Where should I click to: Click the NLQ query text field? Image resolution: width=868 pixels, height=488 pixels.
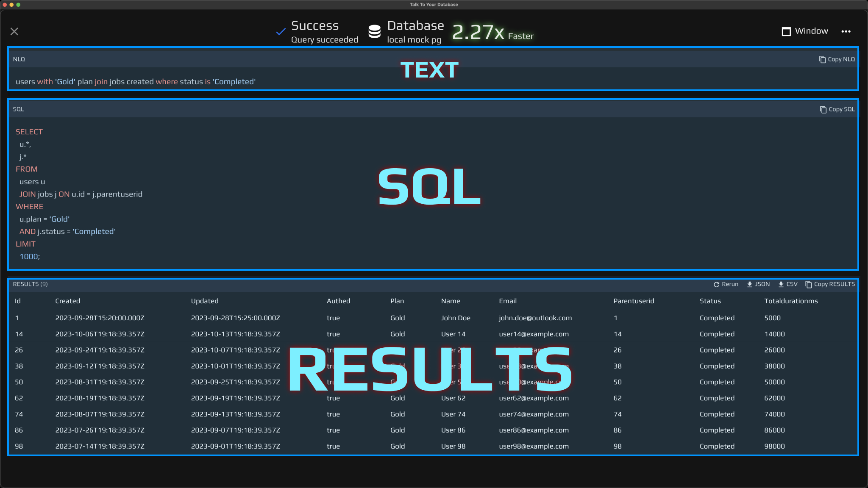[x=136, y=82]
